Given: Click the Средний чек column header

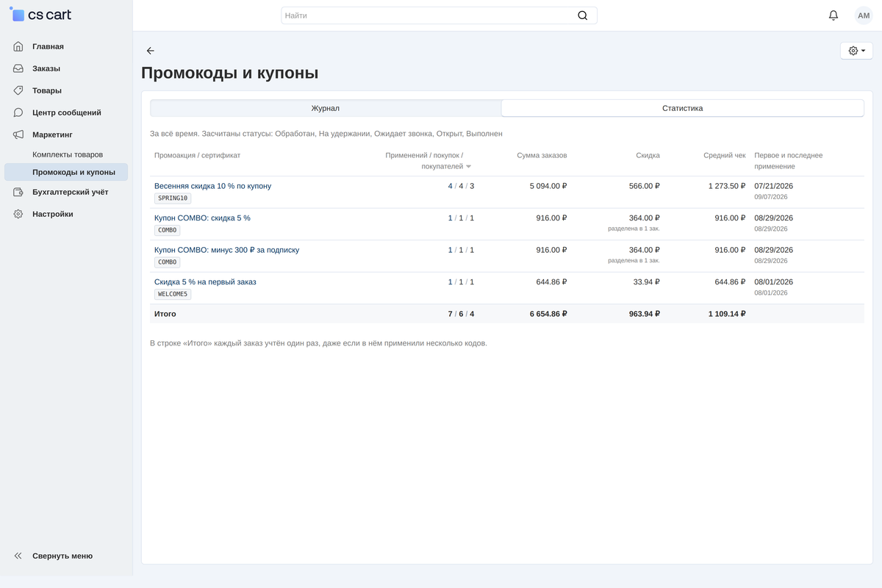Looking at the screenshot, I should click(724, 156).
